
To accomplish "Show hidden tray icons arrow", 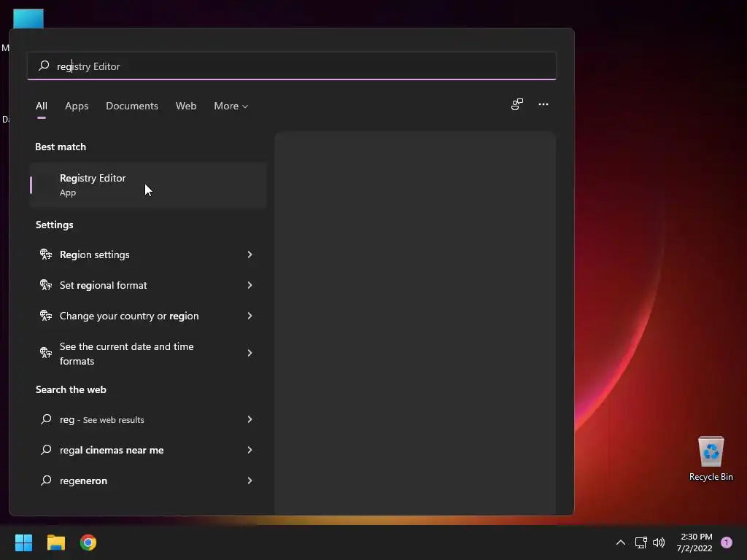I will pyautogui.click(x=620, y=542).
